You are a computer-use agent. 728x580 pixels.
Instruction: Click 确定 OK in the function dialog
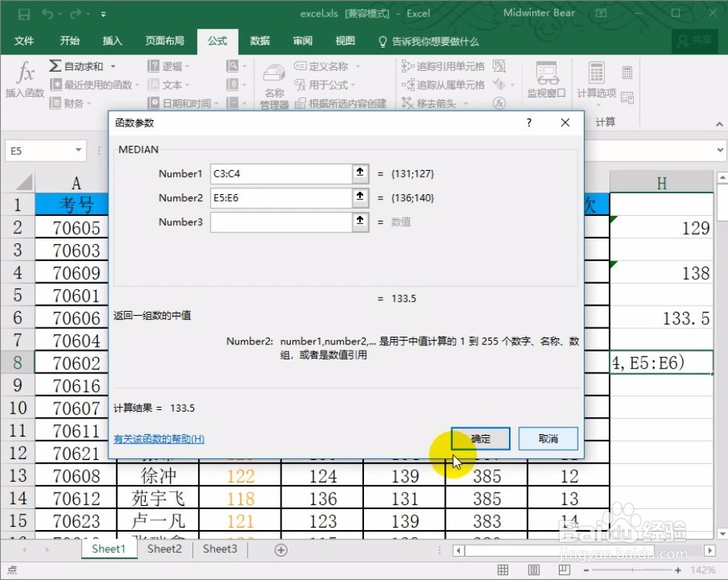(x=481, y=438)
